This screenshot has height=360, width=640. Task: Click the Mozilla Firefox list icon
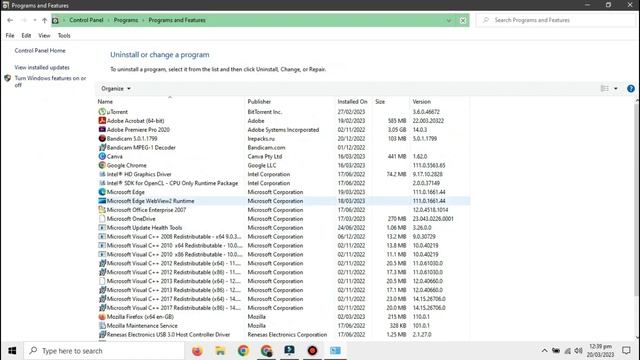point(102,317)
